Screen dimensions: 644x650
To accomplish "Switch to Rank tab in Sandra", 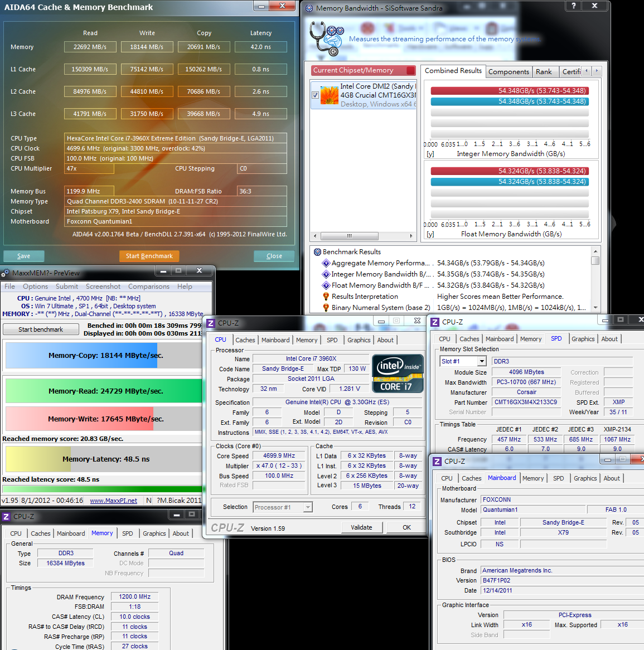I will (544, 72).
